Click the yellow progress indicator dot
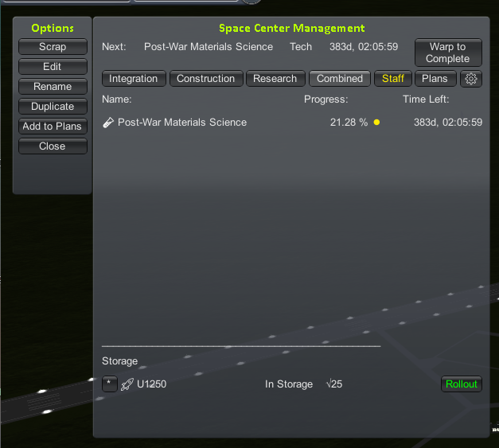The height and width of the screenshot is (448, 499). (x=376, y=123)
